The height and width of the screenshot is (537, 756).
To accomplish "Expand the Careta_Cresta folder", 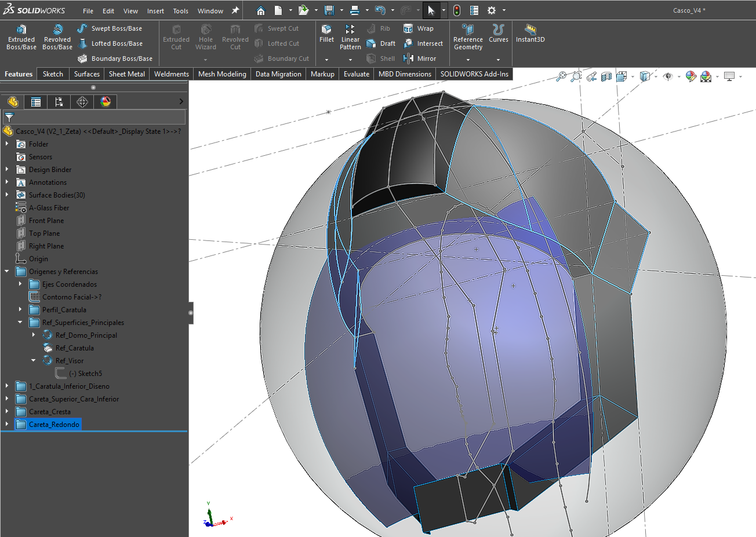I will [x=7, y=412].
